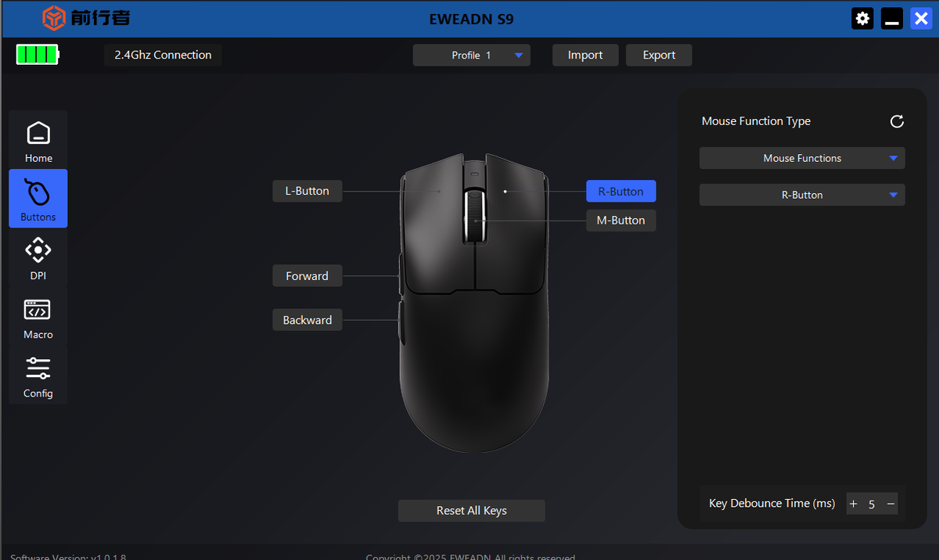Expand the R-Button function dropdown
Image resolution: width=939 pixels, height=560 pixels.
tap(802, 195)
